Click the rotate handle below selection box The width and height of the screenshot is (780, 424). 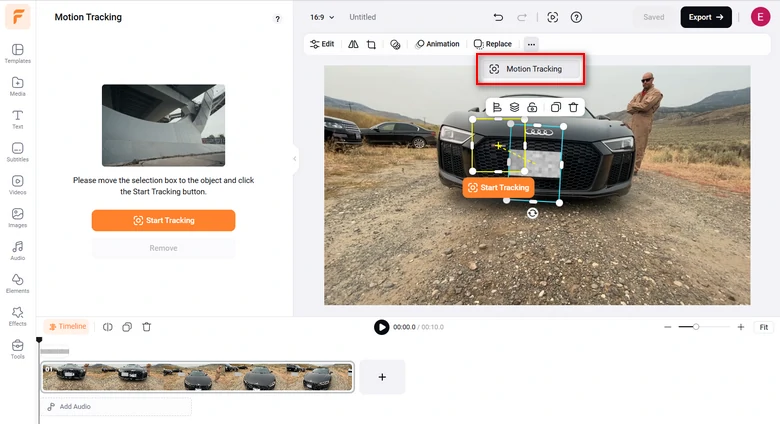532,213
